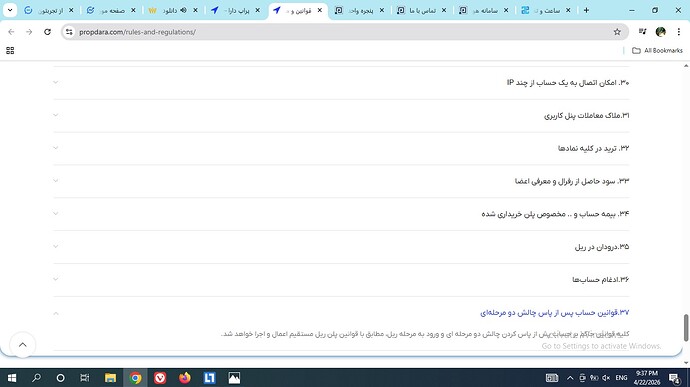Expand rule 32 'ترید در کلیه نمادها'

pos(56,148)
